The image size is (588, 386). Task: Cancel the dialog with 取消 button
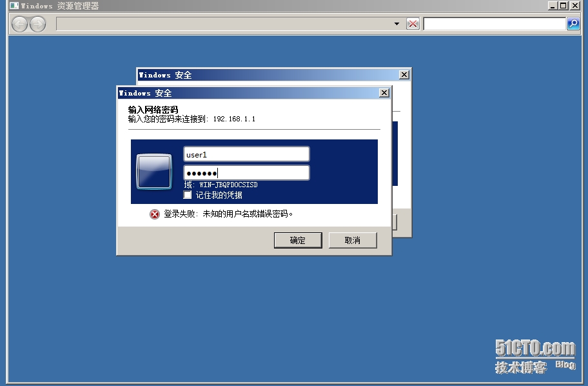(353, 240)
